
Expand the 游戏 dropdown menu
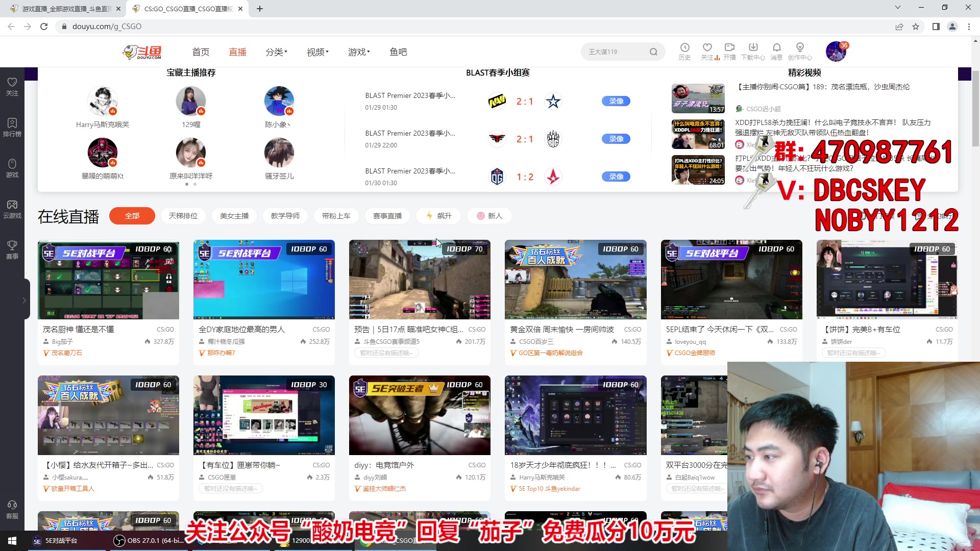tap(359, 52)
